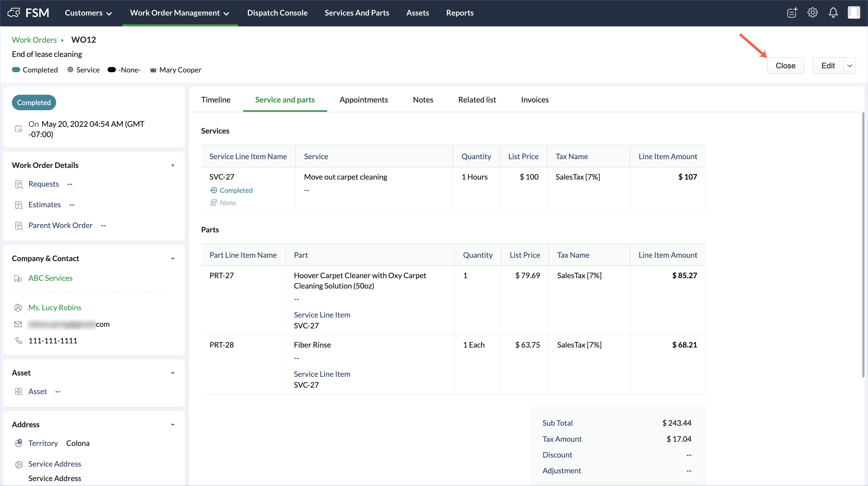Click the phone icon beside 111-111-1111
The width and height of the screenshot is (868, 486).
coord(19,341)
